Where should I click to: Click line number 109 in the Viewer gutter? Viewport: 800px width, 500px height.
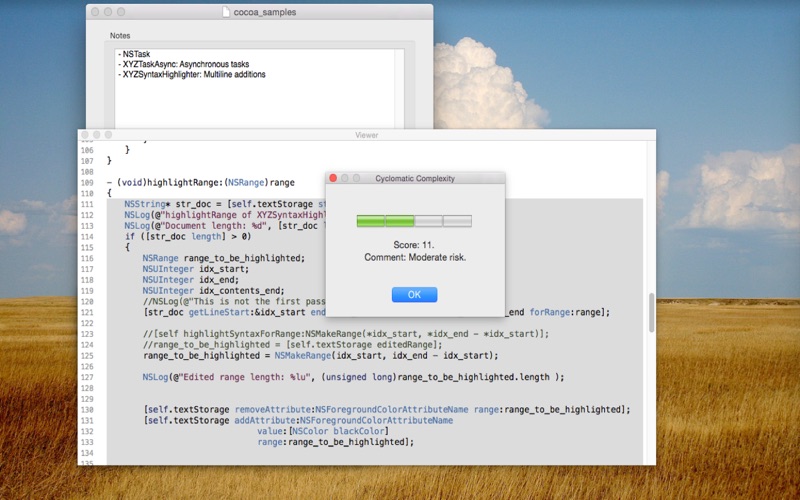(87, 183)
